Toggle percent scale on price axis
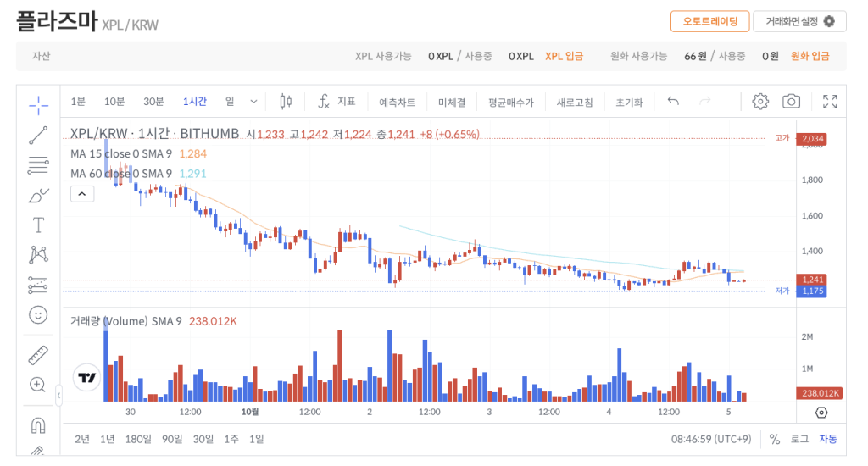Viewport: 868px width, 466px height. (775, 439)
